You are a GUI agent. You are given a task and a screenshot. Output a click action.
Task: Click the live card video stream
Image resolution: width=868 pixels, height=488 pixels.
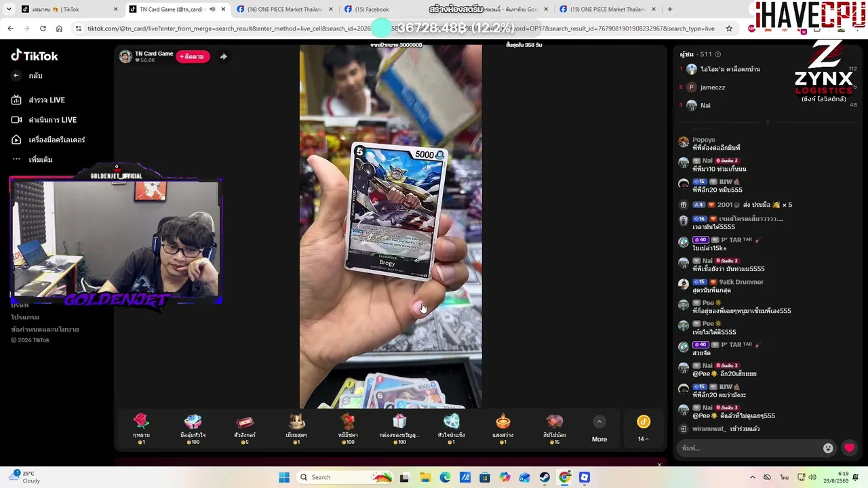click(391, 226)
